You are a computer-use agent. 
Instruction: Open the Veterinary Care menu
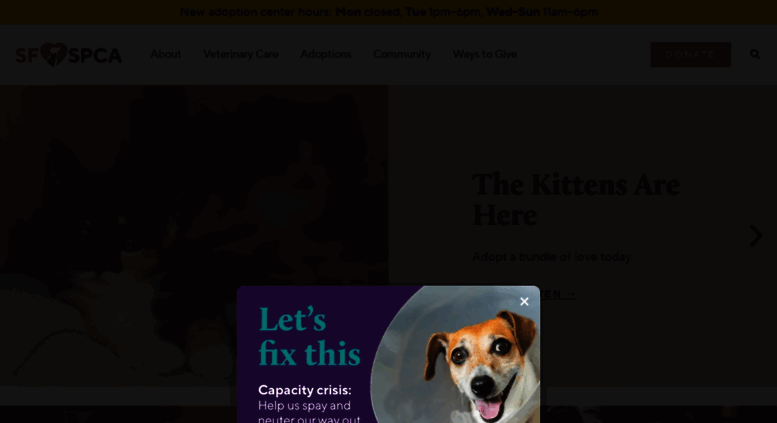click(x=241, y=54)
